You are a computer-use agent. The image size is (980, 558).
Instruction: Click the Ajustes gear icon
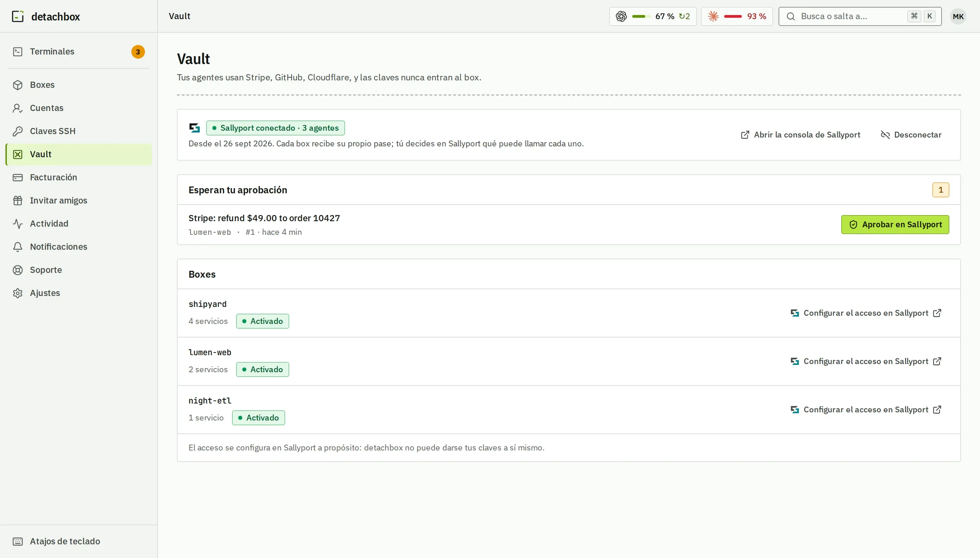coord(18,293)
